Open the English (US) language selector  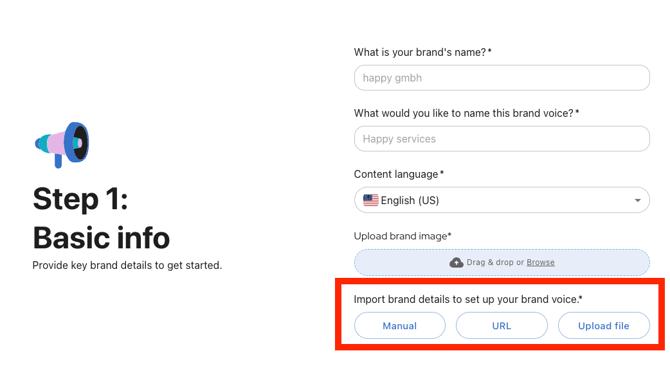point(502,200)
